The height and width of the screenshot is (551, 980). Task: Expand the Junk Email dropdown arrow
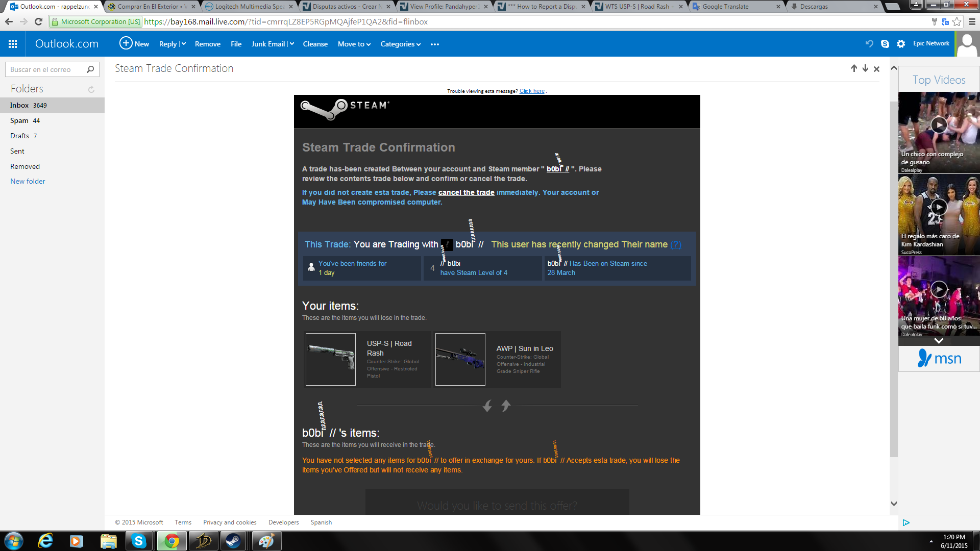pos(291,44)
